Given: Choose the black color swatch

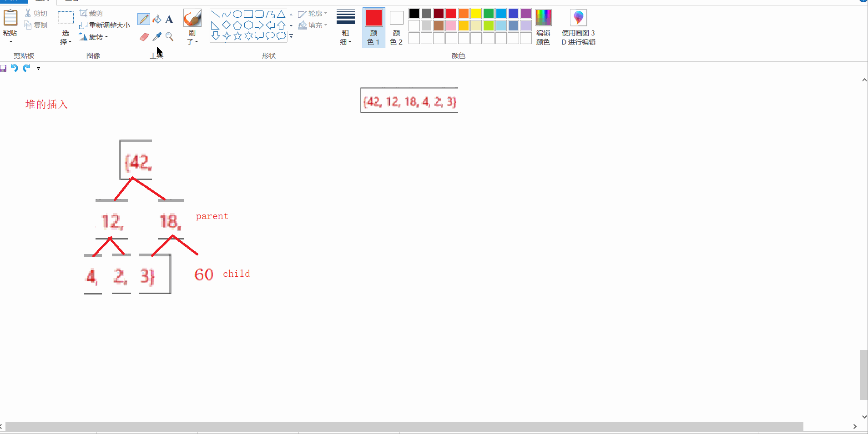Looking at the screenshot, I should click(x=414, y=13).
